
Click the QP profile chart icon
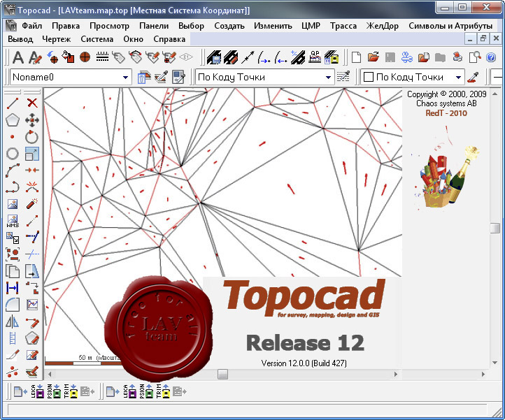point(315,57)
